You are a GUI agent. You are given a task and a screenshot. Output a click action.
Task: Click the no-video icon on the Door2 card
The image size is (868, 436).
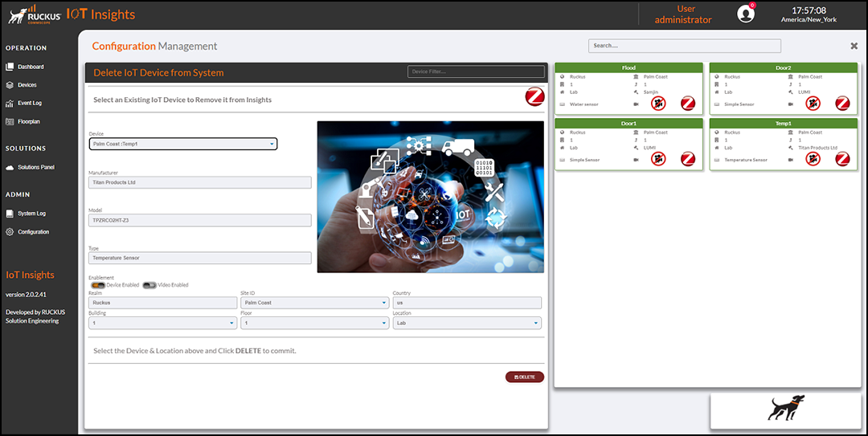tap(813, 104)
